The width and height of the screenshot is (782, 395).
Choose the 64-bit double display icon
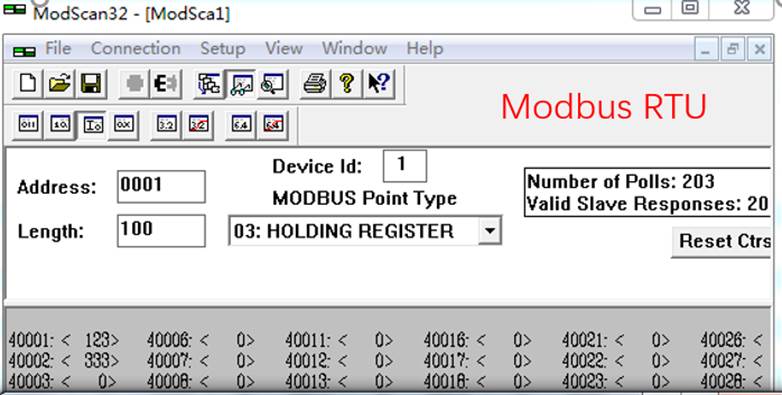tap(241, 124)
